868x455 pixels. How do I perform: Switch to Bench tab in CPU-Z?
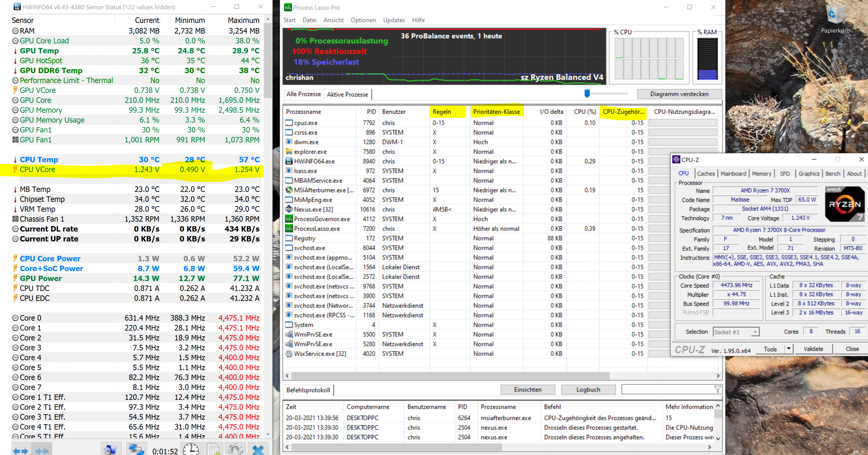[x=833, y=174]
